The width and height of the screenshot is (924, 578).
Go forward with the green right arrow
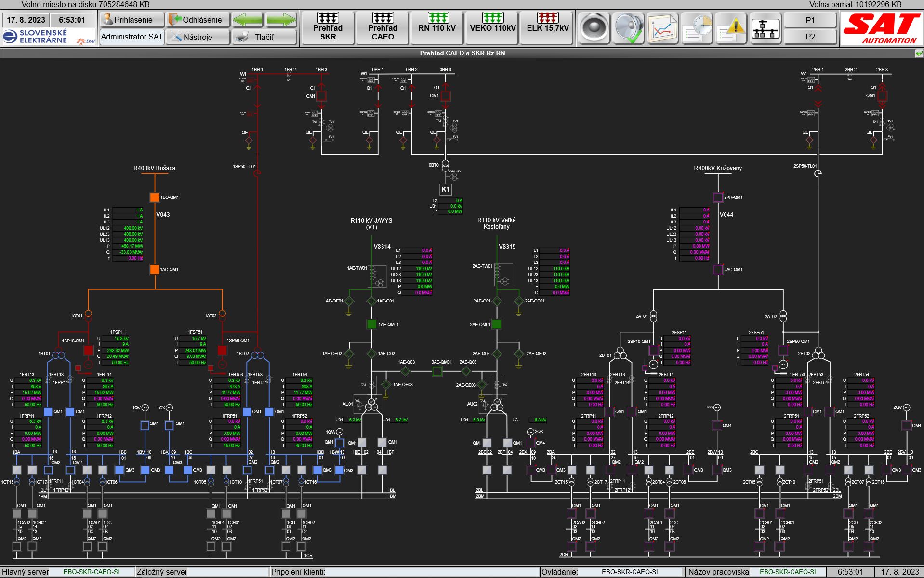tap(281, 20)
